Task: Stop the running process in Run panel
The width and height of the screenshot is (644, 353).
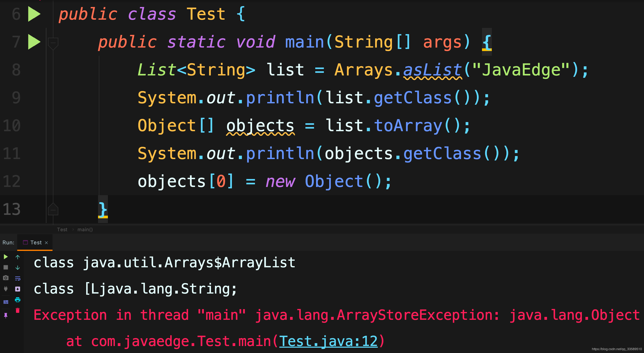Action: tap(6, 267)
